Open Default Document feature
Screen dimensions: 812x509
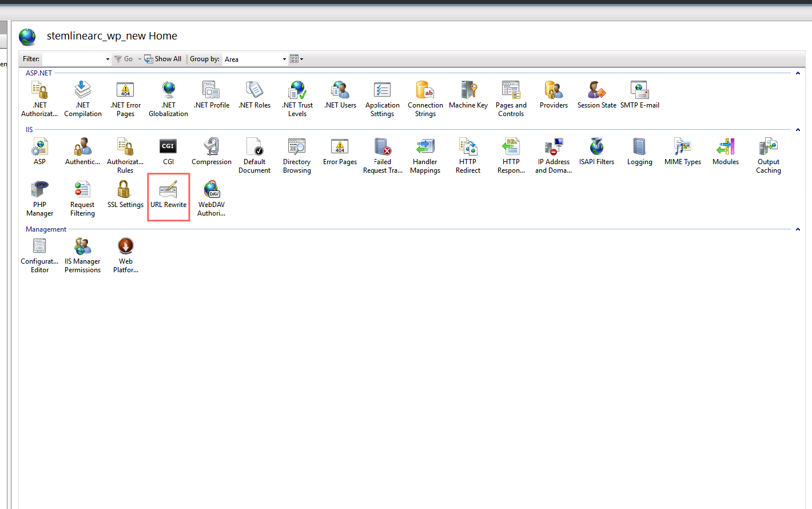tap(254, 156)
